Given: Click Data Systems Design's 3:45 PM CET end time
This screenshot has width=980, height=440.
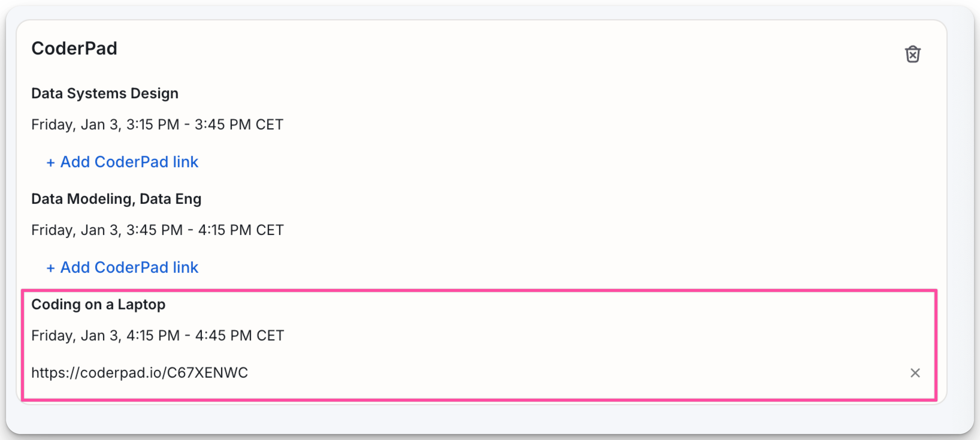Looking at the screenshot, I should pyautogui.click(x=239, y=124).
